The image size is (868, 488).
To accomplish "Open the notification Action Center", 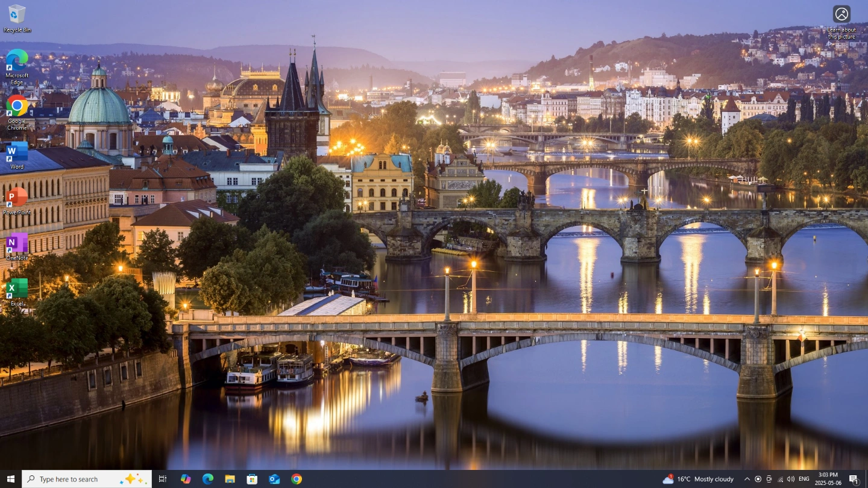I will pyautogui.click(x=854, y=479).
